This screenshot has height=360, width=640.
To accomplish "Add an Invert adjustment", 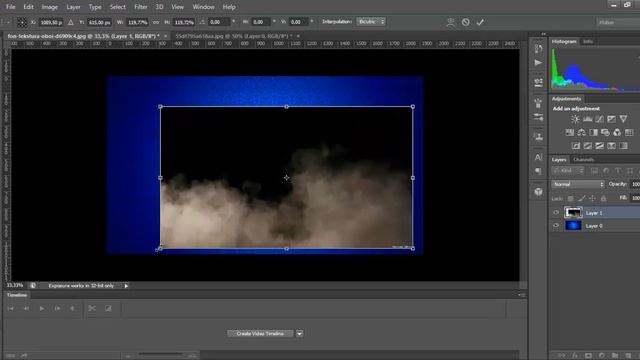I will coord(576,146).
